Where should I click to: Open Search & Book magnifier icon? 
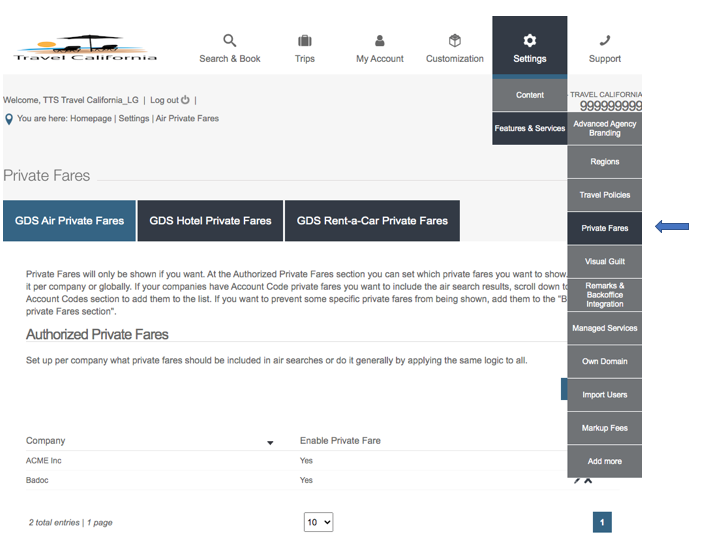(229, 41)
